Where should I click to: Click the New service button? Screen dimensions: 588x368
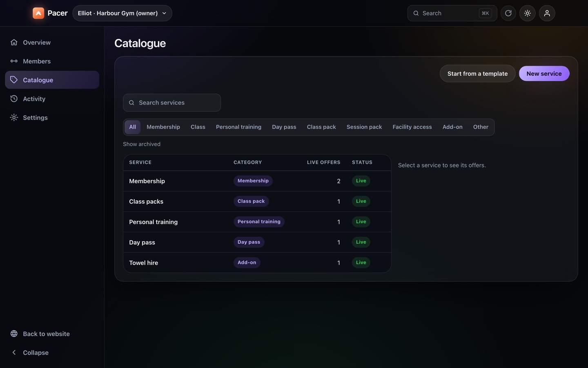point(544,74)
